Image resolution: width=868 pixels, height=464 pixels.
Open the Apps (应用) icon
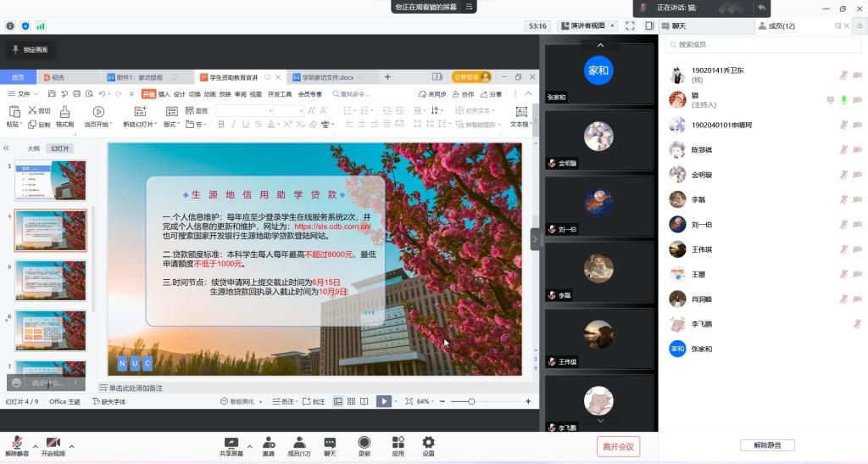click(398, 442)
